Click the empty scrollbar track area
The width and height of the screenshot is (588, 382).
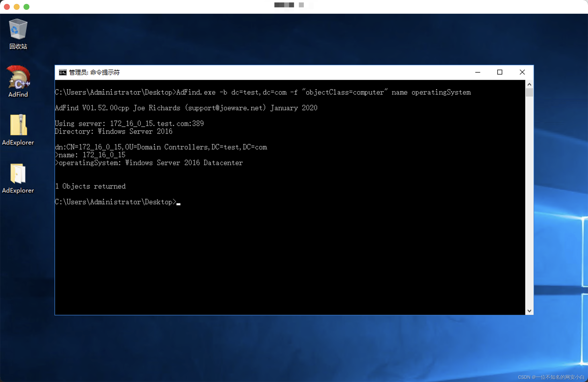pos(529,198)
